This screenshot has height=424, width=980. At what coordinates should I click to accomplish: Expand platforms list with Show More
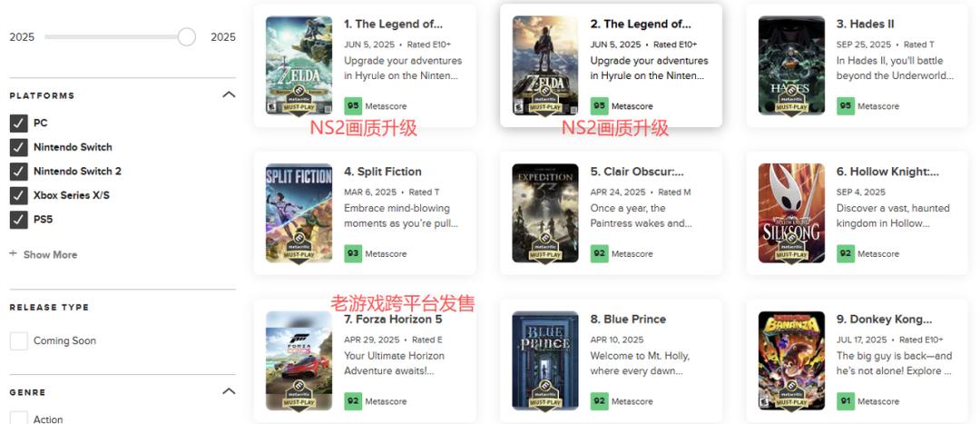click(50, 254)
